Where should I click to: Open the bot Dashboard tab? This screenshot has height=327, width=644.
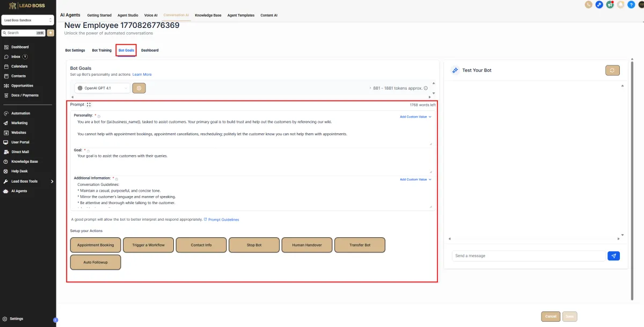tap(150, 50)
